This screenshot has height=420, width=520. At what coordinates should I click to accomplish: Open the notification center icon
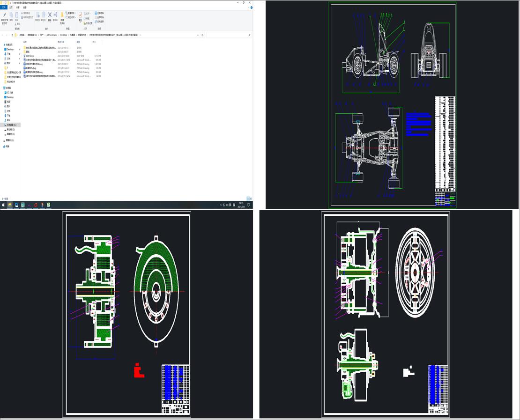click(x=248, y=205)
